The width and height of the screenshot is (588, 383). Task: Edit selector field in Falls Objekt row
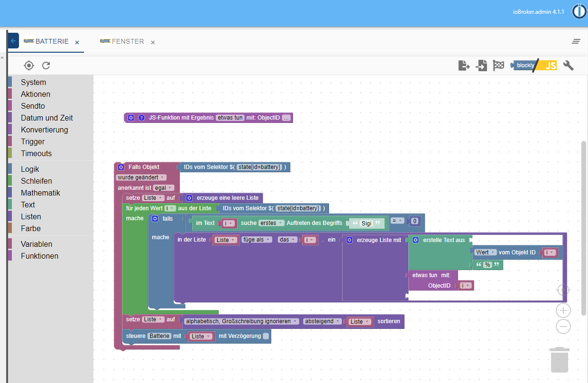[260, 167]
